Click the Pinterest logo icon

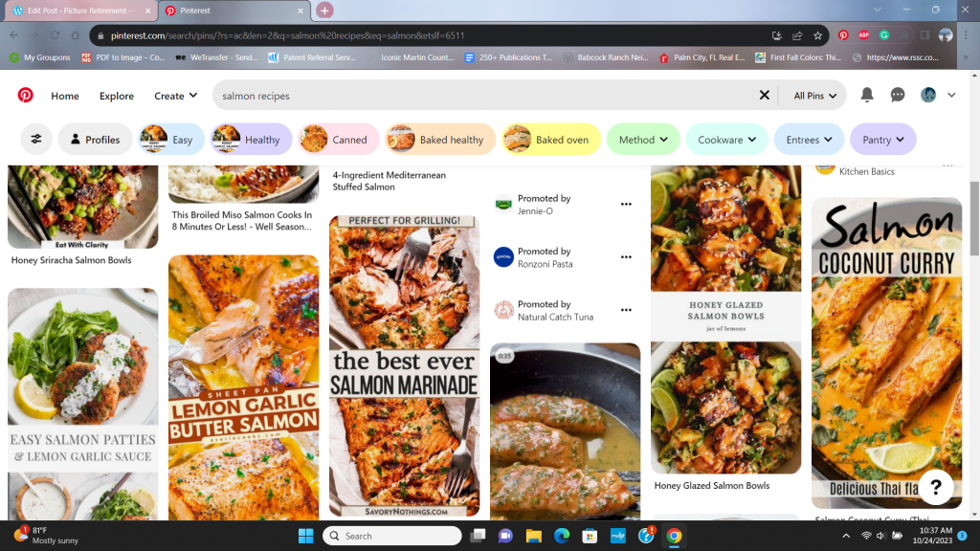(x=25, y=96)
